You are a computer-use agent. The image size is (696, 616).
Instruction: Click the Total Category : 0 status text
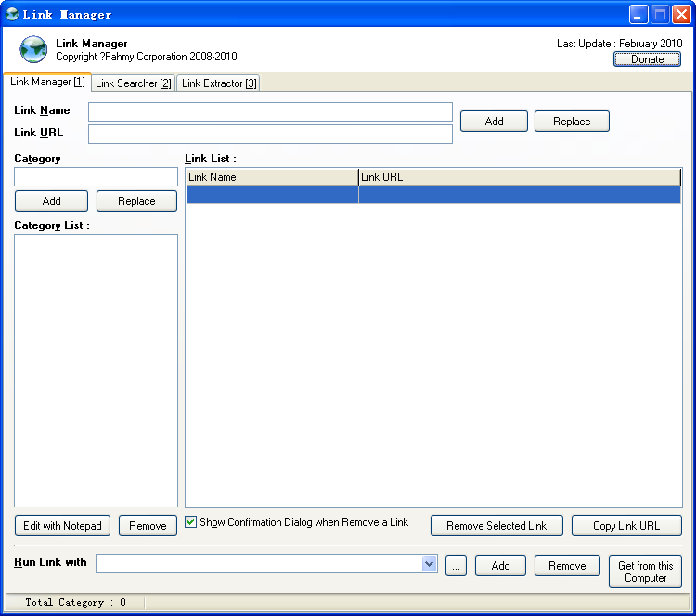(75, 602)
